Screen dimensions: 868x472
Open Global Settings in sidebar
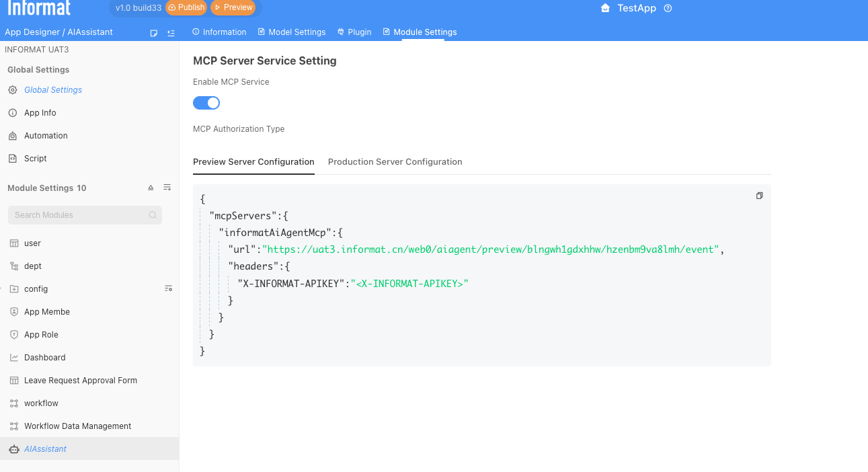pyautogui.click(x=53, y=90)
